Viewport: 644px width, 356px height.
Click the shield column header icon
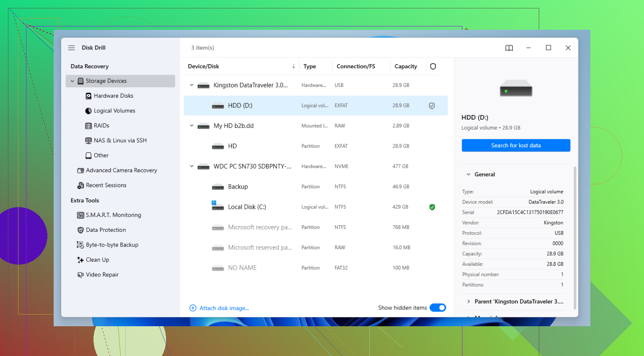(433, 66)
